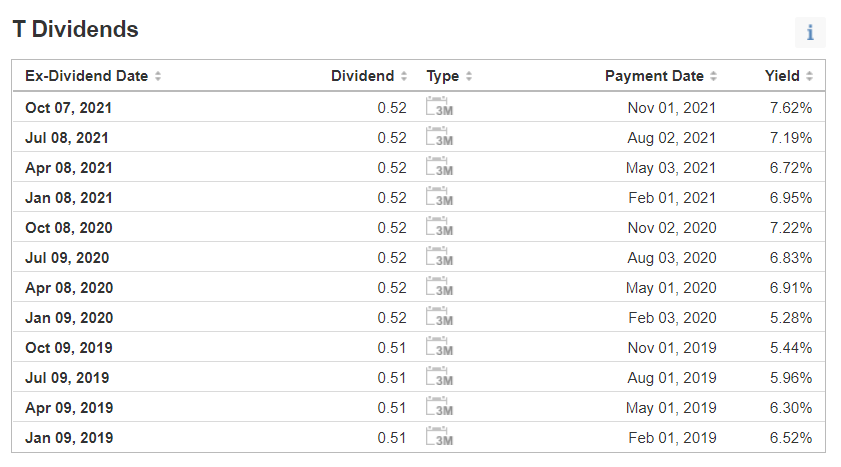Click 3M type icon for Jan 09, 2020
841x467 pixels.
tap(439, 316)
